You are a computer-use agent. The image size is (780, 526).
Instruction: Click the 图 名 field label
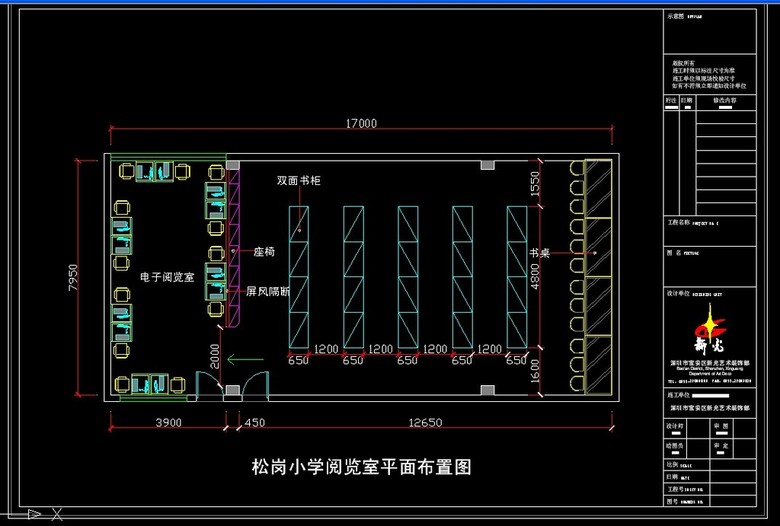674,253
